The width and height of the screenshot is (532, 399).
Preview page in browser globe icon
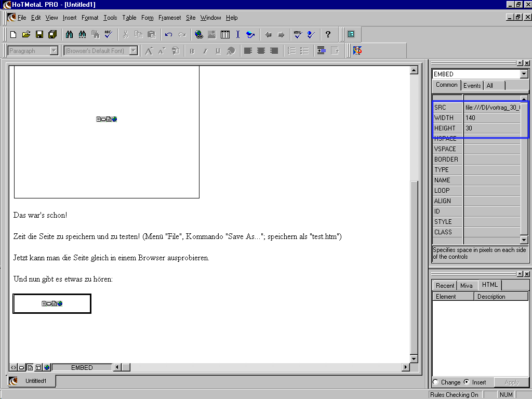47,367
